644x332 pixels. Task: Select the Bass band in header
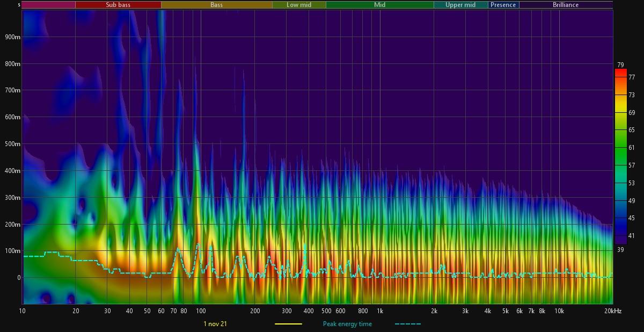(x=216, y=5)
